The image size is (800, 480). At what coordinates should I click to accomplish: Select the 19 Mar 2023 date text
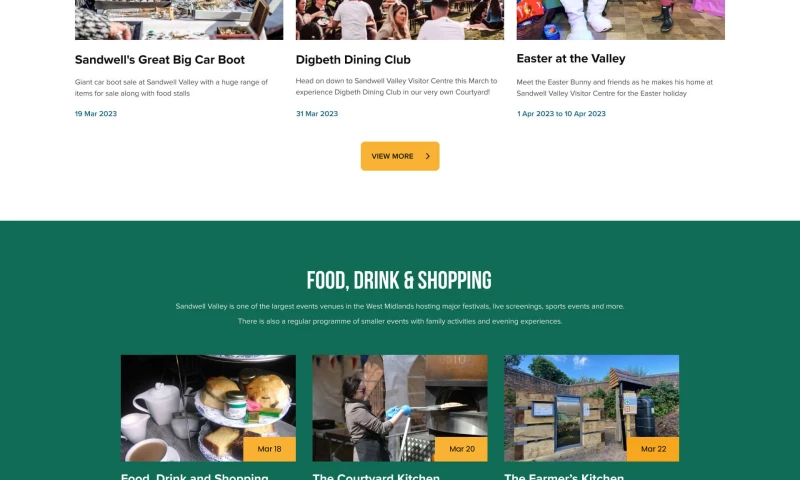coord(96,114)
